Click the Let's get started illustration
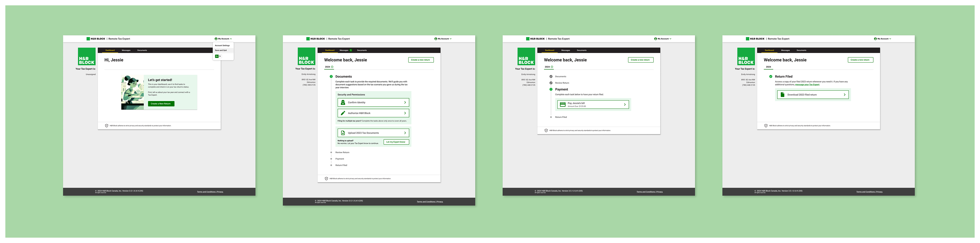 [132, 92]
